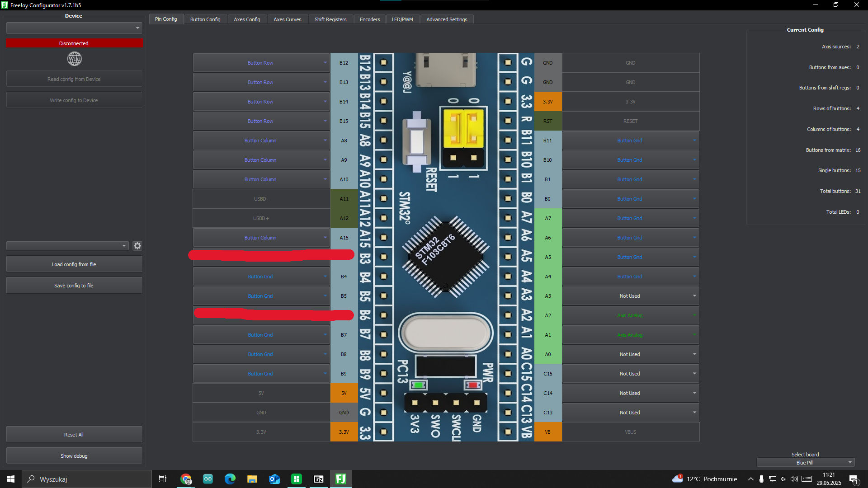Open A8 Button Column dropdown
The height and width of the screenshot is (488, 868).
261,141
